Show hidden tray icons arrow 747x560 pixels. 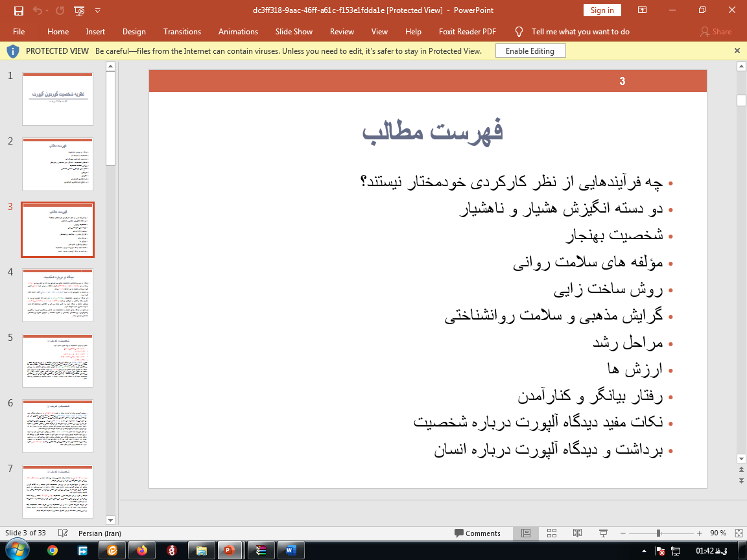(644, 551)
